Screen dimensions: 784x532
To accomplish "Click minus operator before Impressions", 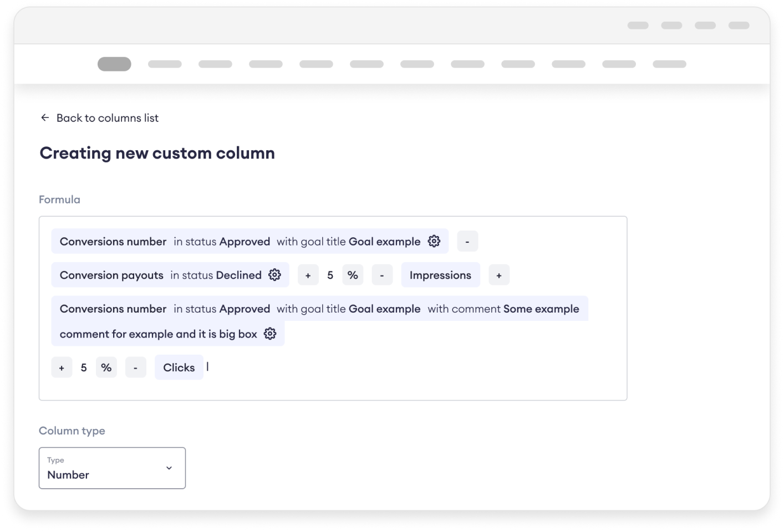I will [x=382, y=275].
